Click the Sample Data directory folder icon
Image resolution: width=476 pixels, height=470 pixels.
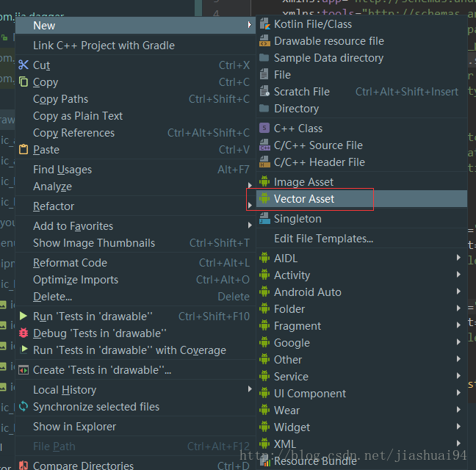pyautogui.click(x=264, y=58)
